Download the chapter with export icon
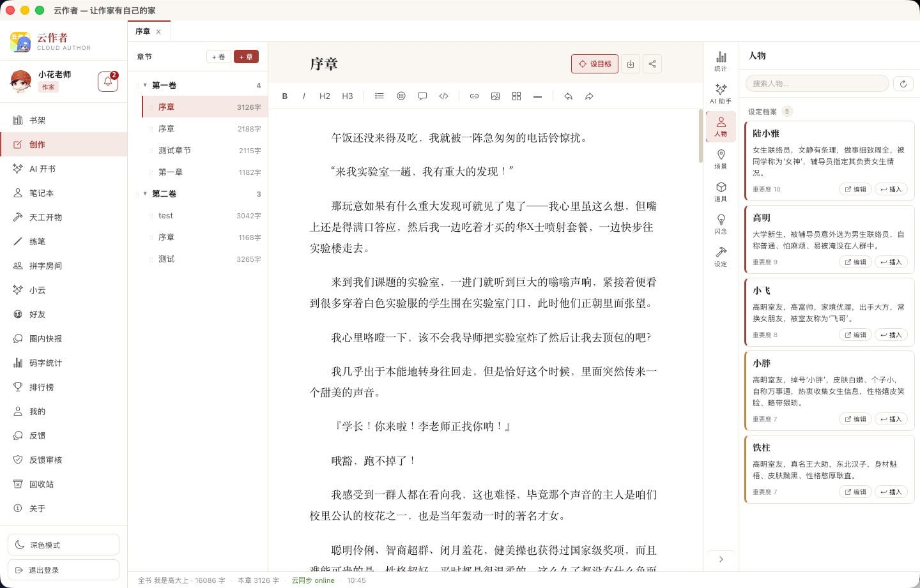920x588 pixels. (631, 64)
